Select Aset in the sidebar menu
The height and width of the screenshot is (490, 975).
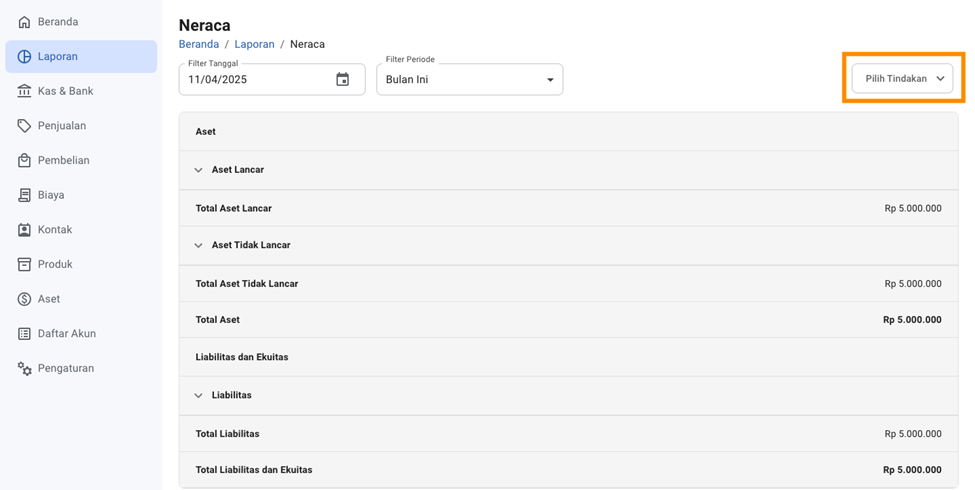(x=48, y=299)
